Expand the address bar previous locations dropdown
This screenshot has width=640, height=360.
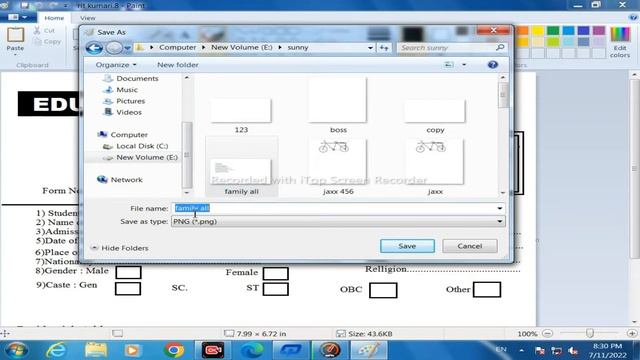point(370,48)
